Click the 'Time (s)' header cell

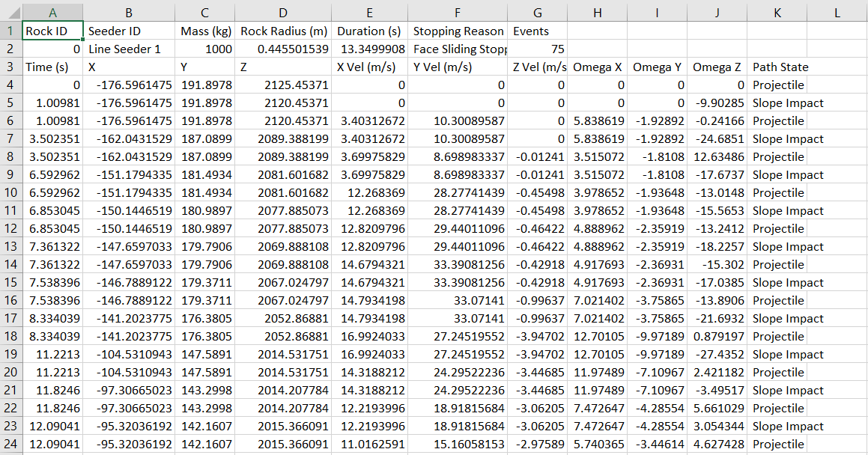pos(53,67)
